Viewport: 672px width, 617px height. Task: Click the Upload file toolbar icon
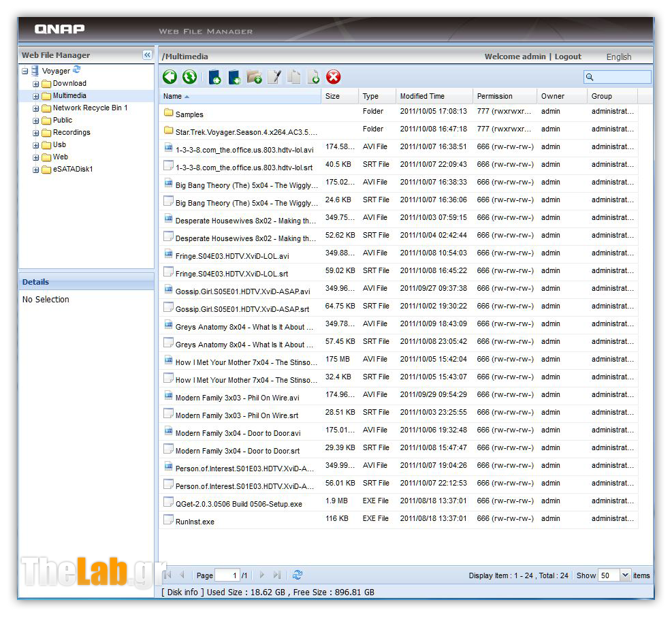tap(214, 77)
